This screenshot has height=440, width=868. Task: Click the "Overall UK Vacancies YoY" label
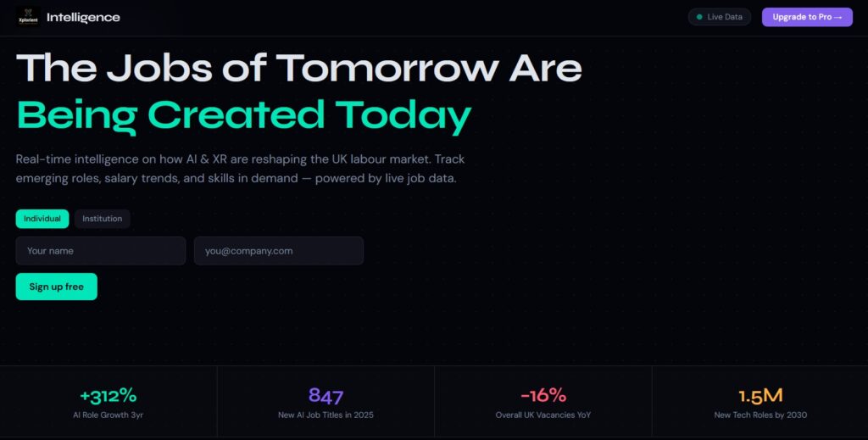542,415
